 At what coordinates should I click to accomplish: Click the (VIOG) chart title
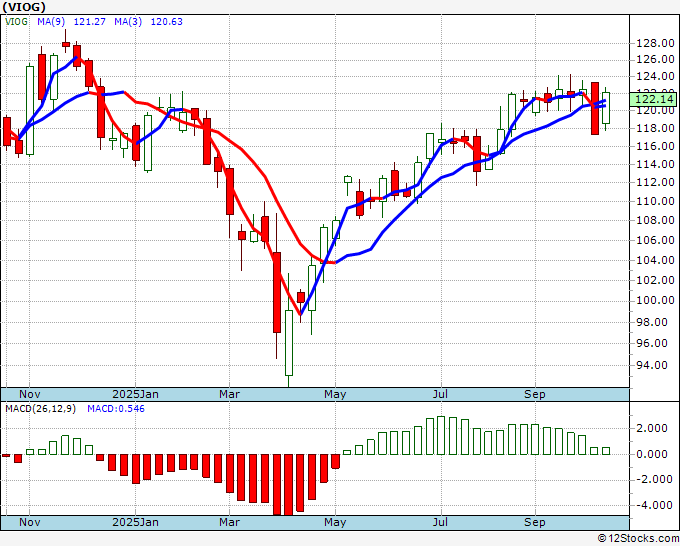coord(24,7)
